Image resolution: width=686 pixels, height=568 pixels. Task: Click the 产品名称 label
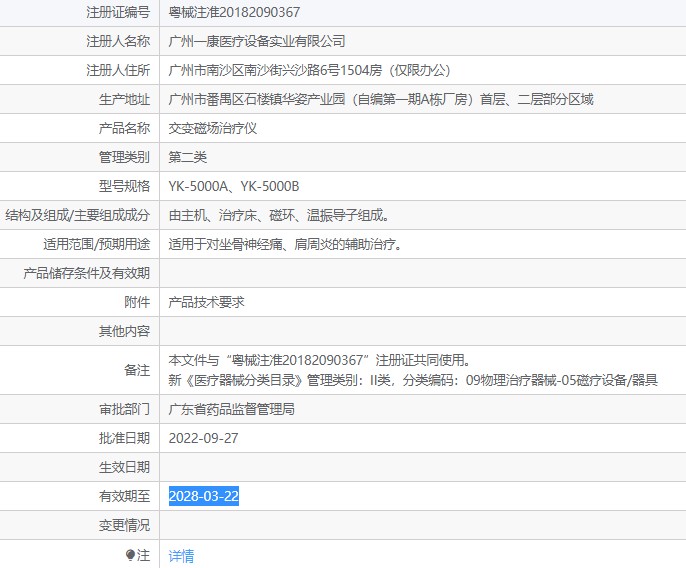(124, 128)
